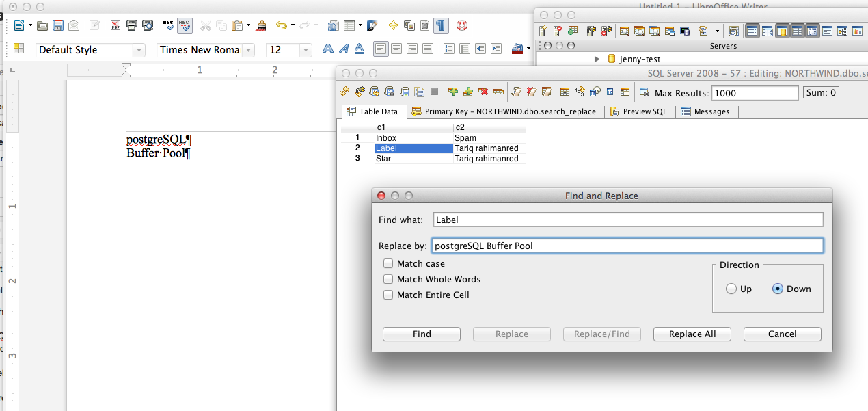The width and height of the screenshot is (868, 411).
Task: Click the yellow database icon next to jenny-test
Action: click(x=612, y=59)
